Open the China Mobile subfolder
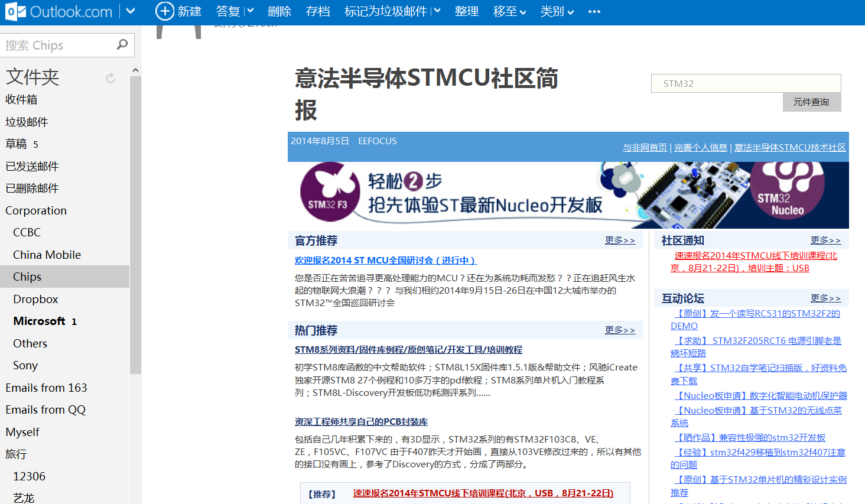865x504 pixels. pyautogui.click(x=47, y=255)
